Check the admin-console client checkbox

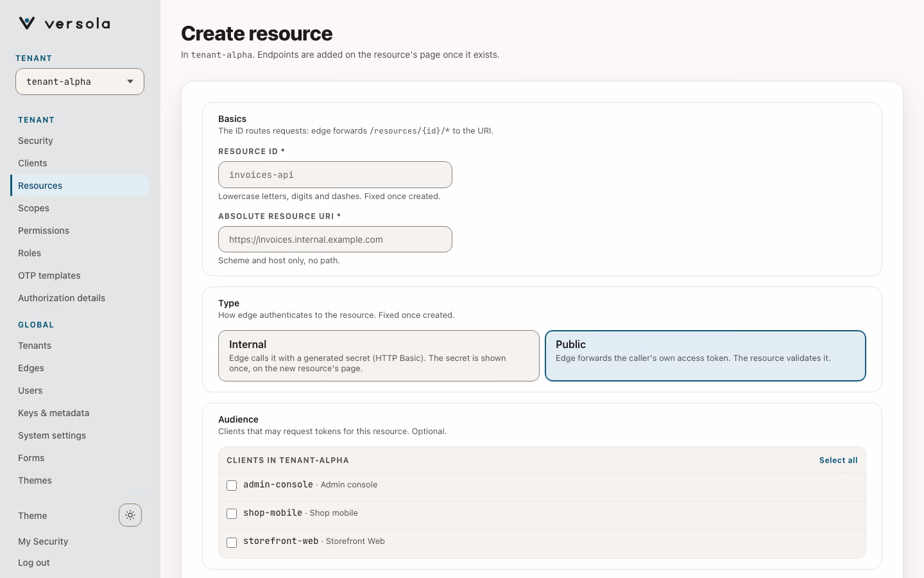[x=232, y=486]
